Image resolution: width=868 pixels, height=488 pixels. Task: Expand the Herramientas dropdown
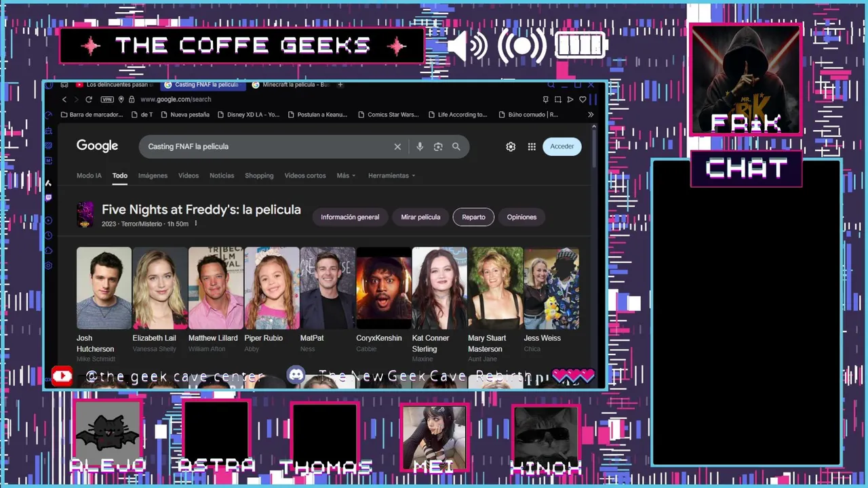[391, 176]
